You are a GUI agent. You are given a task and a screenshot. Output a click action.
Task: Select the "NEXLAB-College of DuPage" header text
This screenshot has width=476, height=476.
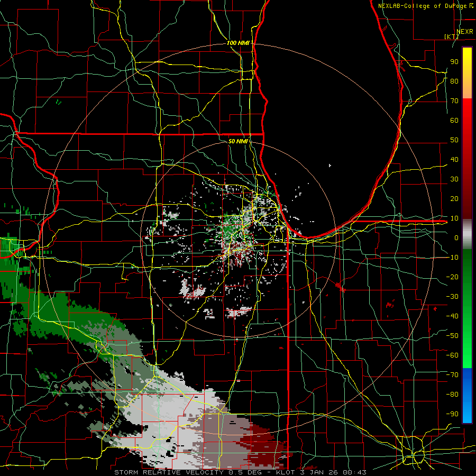pyautogui.click(x=422, y=6)
